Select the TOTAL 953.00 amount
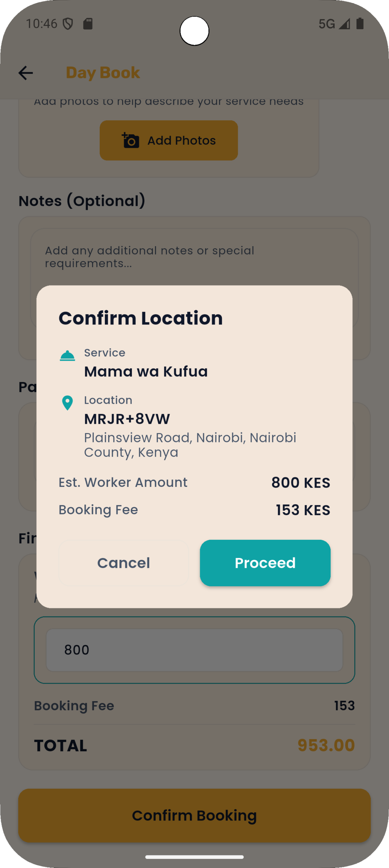 point(325,745)
